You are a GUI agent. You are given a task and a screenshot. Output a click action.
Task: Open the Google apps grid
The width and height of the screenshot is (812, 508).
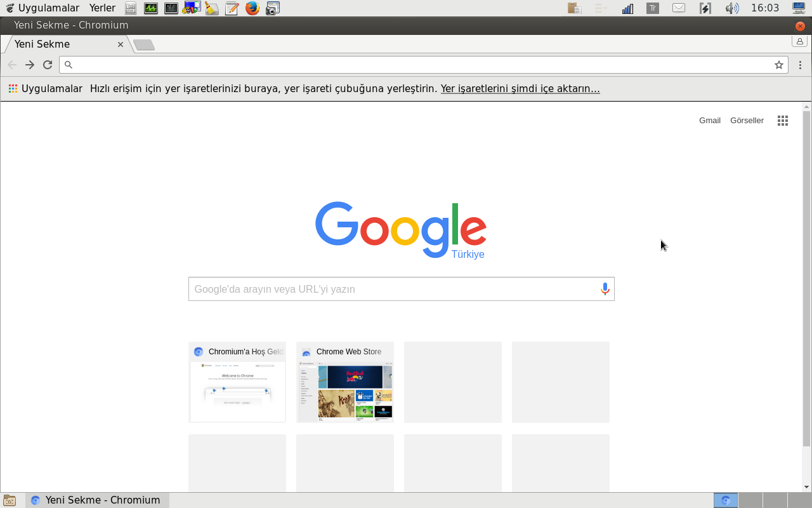[783, 121]
